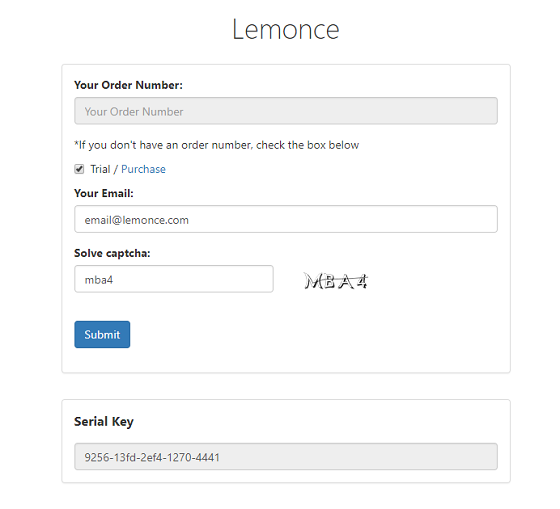Screen dimensions: 560x509
Task: Click the digit 4 in the captcha image
Action: pos(362,281)
